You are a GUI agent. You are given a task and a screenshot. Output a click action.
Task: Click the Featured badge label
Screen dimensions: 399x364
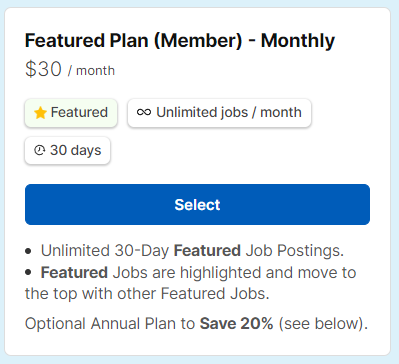[71, 113]
